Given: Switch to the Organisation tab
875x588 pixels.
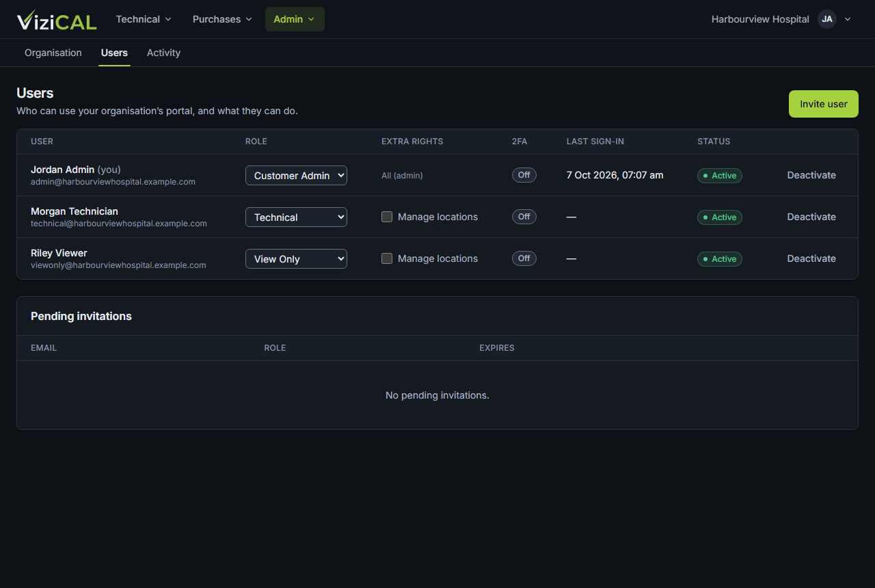Looking at the screenshot, I should 53,53.
